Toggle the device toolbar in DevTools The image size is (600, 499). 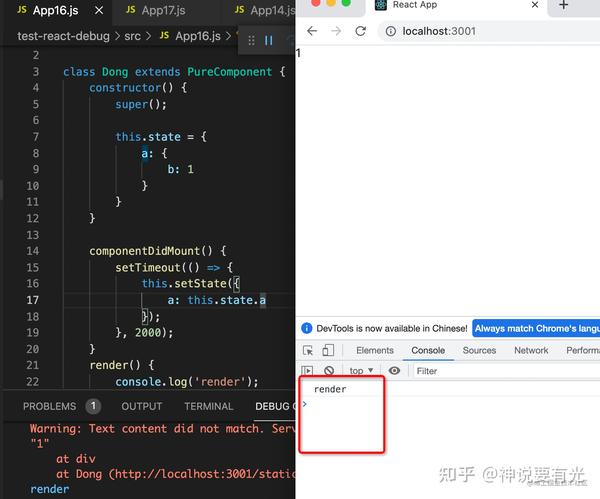(x=328, y=350)
